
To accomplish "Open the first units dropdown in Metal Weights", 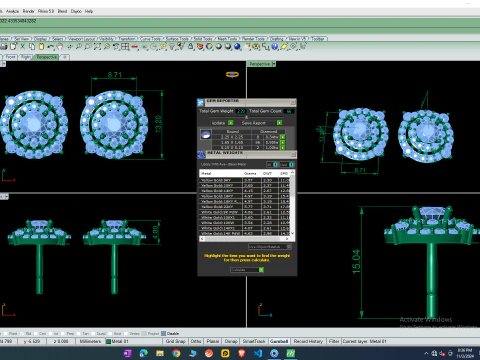I will click(x=272, y=164).
